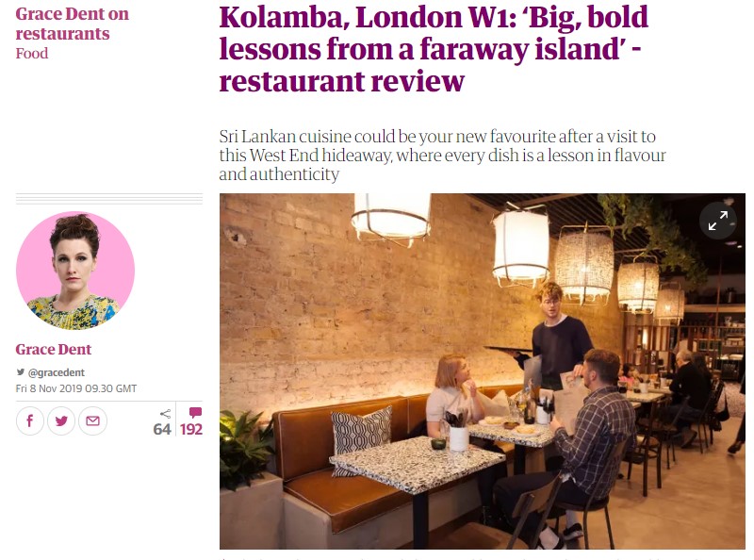Share article on Twitter
The image size is (754, 560).
point(61,421)
